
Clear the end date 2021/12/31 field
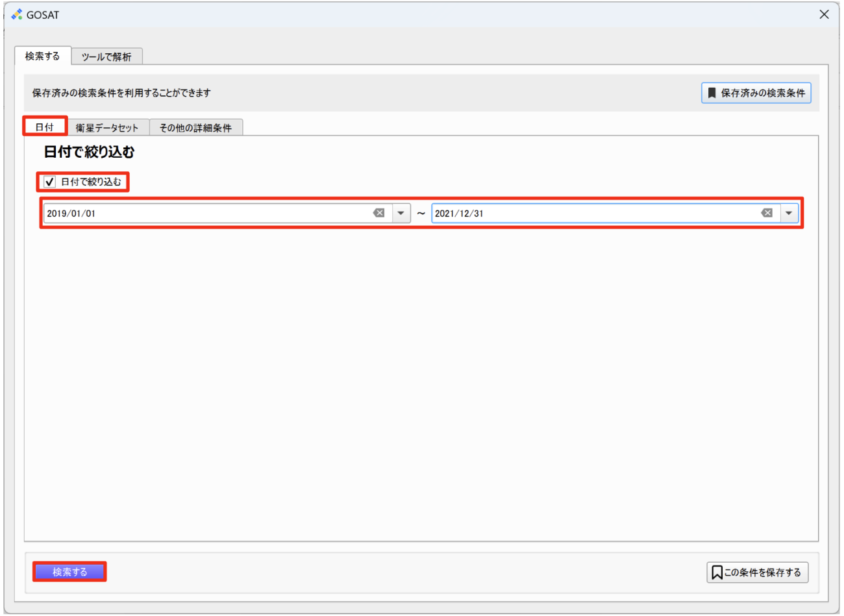pyautogui.click(x=767, y=213)
